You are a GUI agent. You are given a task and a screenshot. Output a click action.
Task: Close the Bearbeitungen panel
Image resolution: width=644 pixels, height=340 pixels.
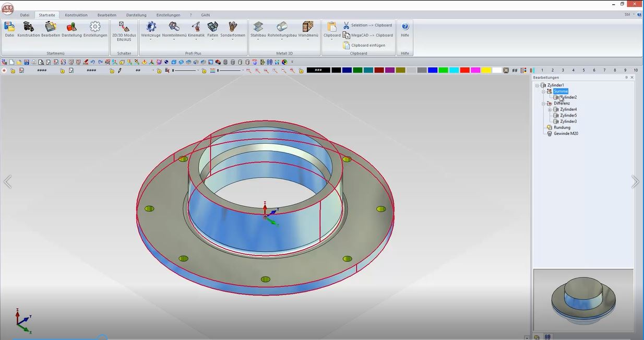(632, 77)
